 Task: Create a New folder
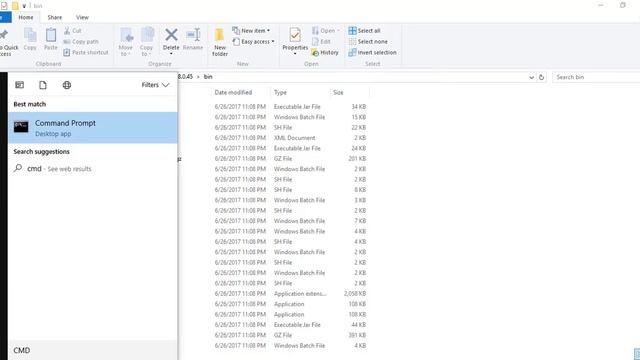click(x=220, y=42)
